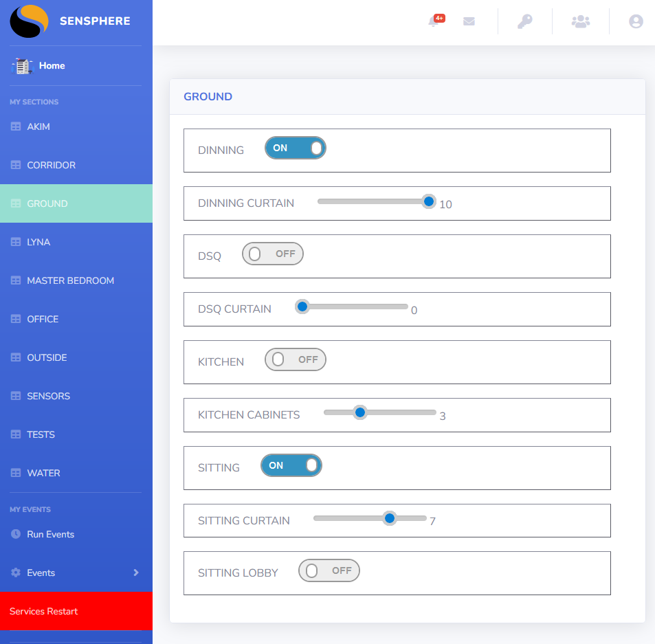
Task: Expand the Events submenu chevron
Action: [x=135, y=573]
